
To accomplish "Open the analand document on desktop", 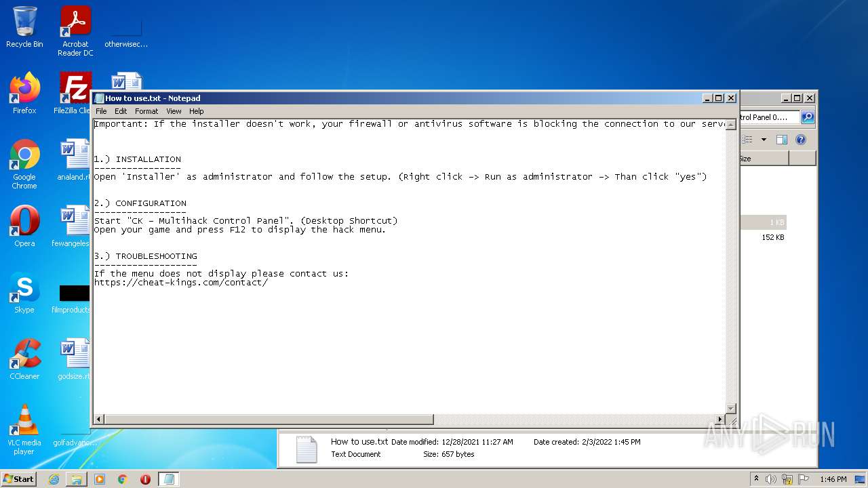I will pos(73,160).
